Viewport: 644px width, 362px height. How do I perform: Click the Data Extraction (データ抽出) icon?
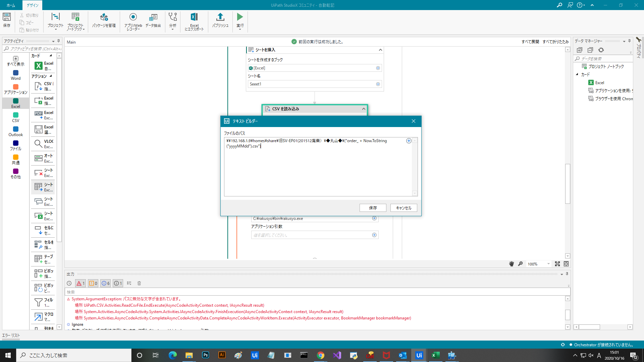(153, 17)
